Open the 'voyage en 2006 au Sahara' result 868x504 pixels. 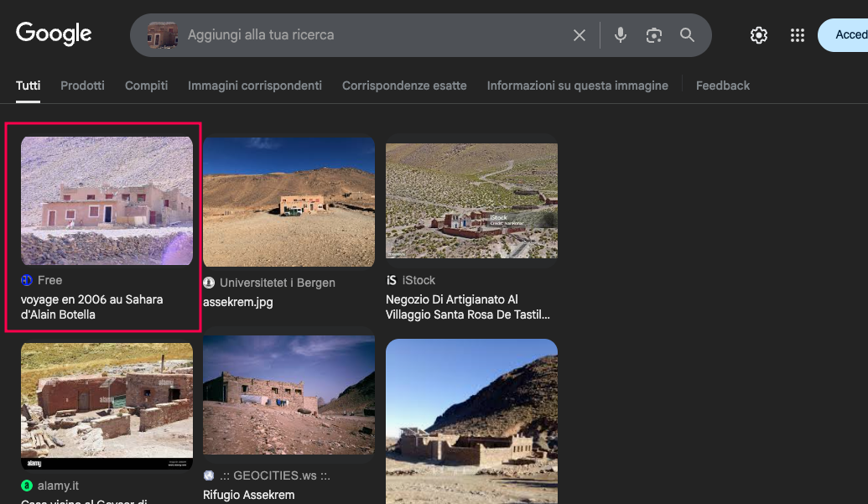(x=92, y=307)
